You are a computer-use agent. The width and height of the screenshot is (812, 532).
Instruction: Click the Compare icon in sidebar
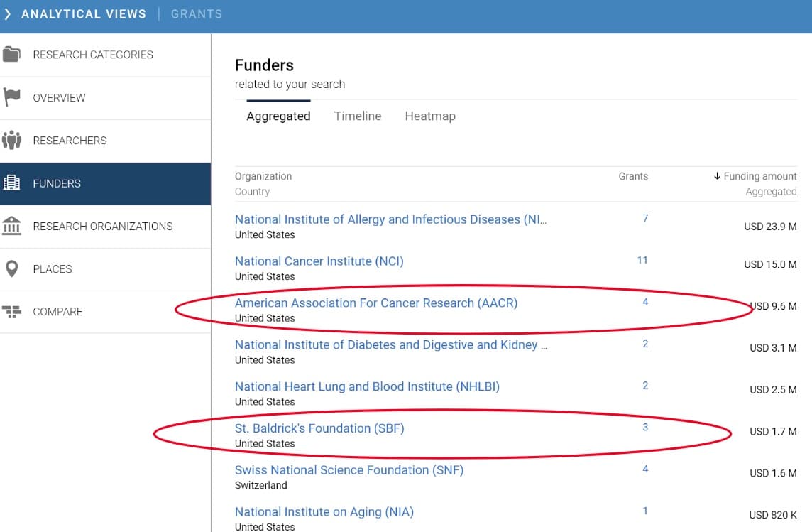[11, 311]
